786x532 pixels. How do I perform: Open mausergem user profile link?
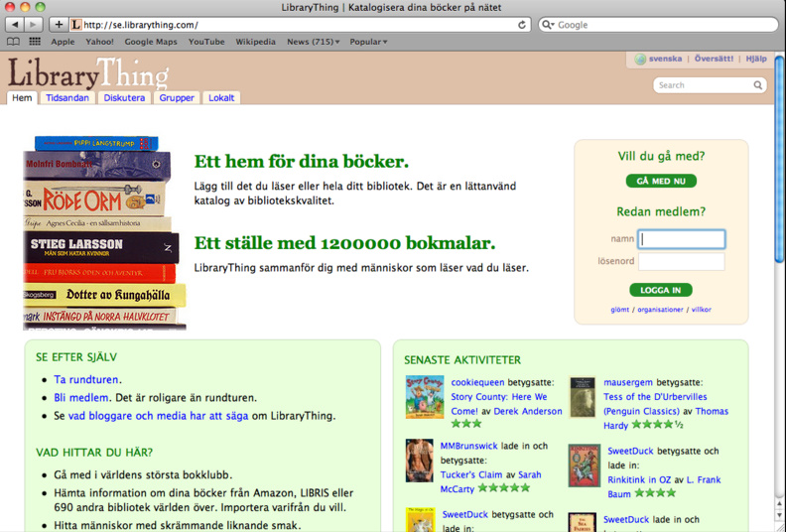[x=628, y=382]
